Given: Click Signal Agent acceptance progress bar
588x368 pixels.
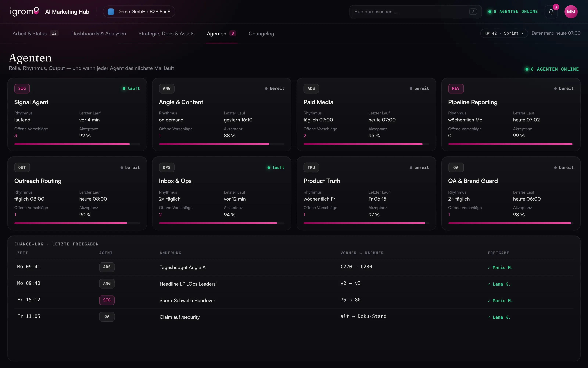Looking at the screenshot, I should point(77,144).
